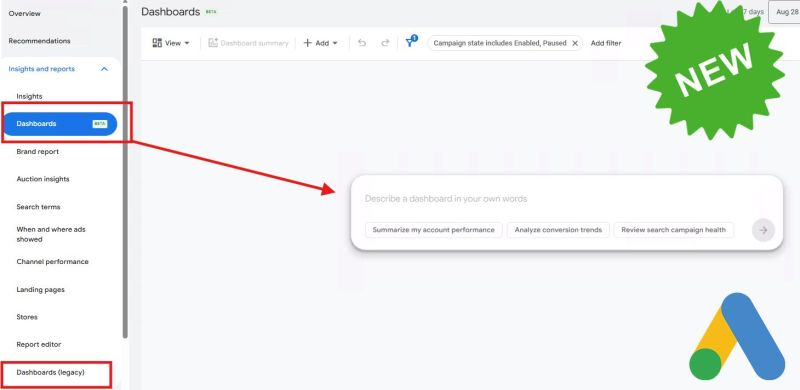800x390 pixels.
Task: Open When and where ads showed
Action: [x=51, y=234]
